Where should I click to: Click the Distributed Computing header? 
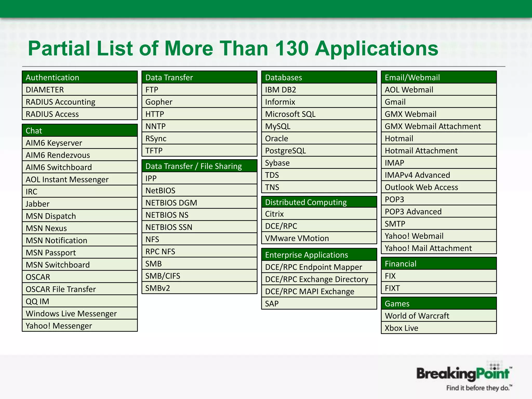click(x=319, y=202)
